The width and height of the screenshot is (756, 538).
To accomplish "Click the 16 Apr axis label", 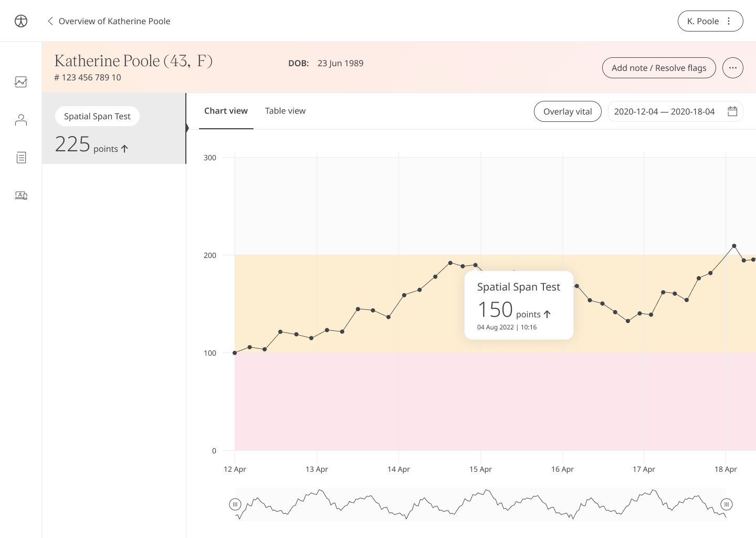I will (562, 469).
